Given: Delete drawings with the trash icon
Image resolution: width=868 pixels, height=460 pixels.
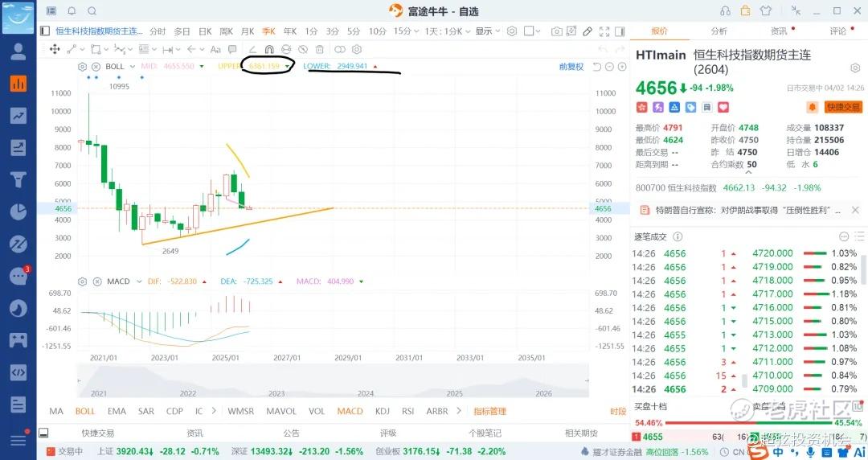Looking at the screenshot, I should click(x=319, y=49).
